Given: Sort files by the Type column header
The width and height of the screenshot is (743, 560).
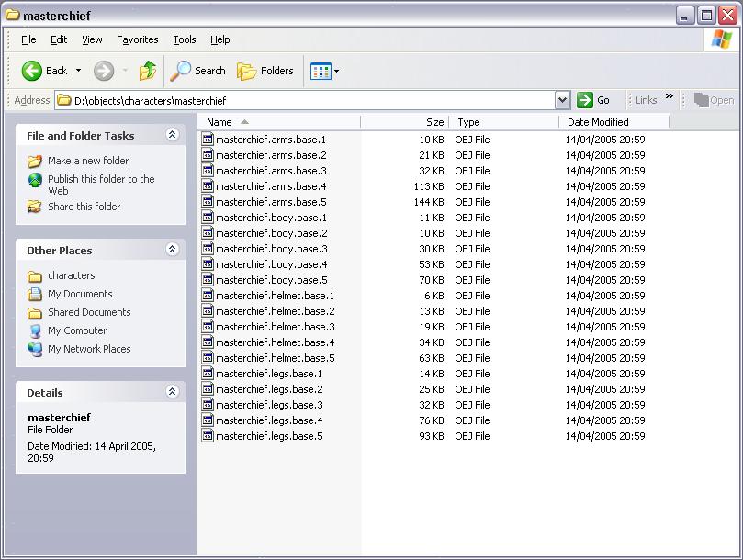Looking at the screenshot, I should [503, 122].
